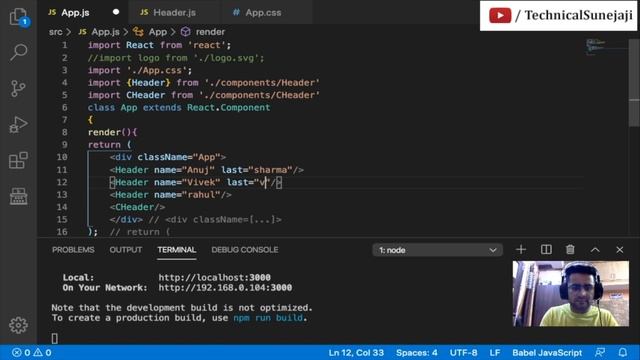Click line number 6 in gutter
The width and height of the screenshot is (640, 360).
coord(64,107)
